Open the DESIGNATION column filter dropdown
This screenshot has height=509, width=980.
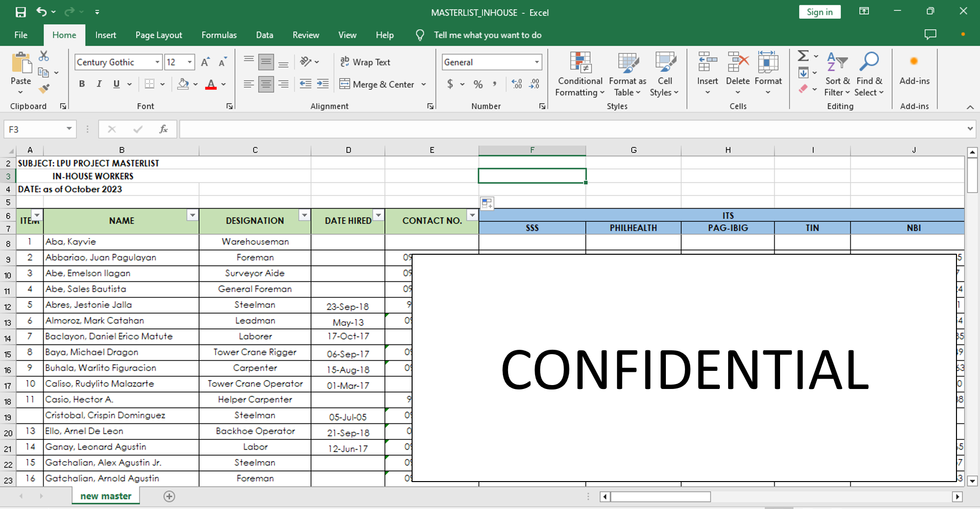(304, 215)
